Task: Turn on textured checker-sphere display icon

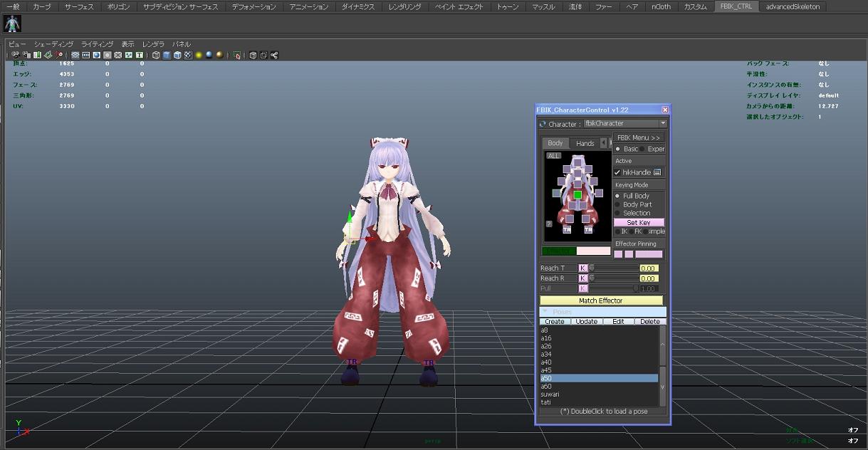Action: (x=188, y=55)
